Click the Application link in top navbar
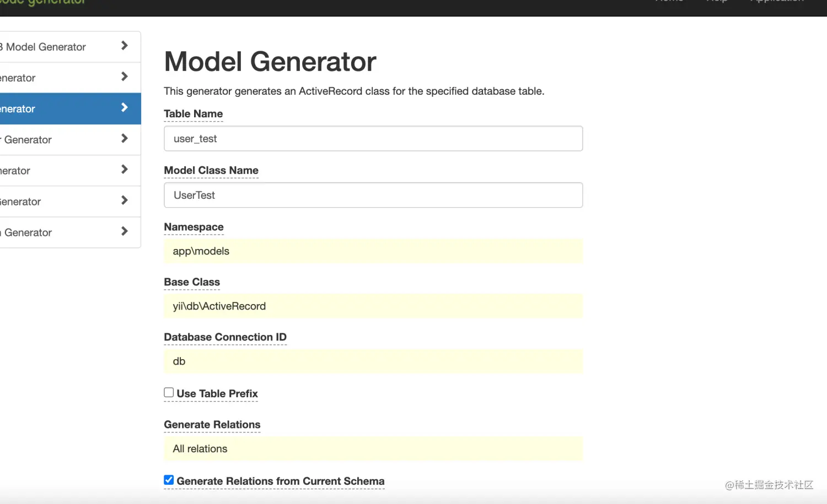Screen dimensions: 827x504 (x=777, y=2)
